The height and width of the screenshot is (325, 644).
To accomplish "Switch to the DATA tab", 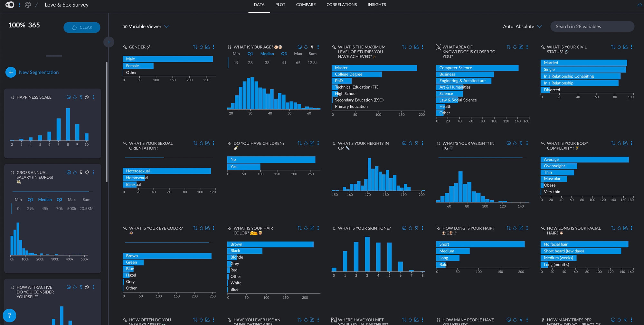I will 259,5.
